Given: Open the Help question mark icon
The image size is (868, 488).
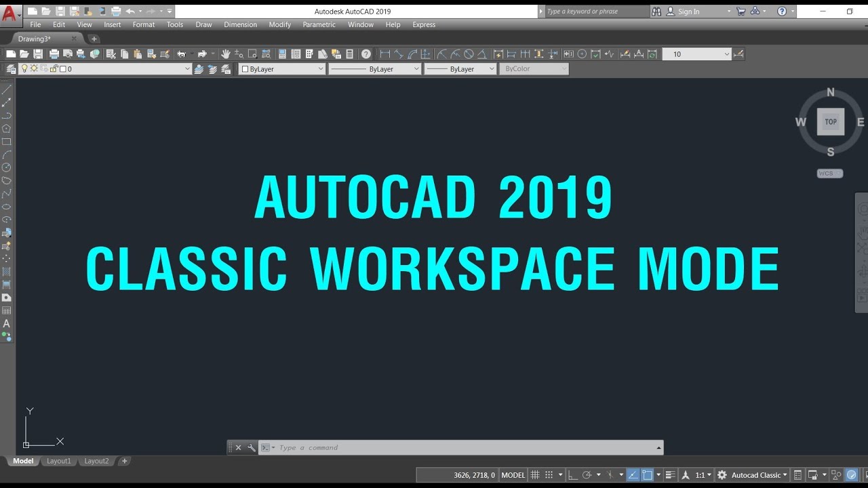Looking at the screenshot, I should (x=366, y=54).
